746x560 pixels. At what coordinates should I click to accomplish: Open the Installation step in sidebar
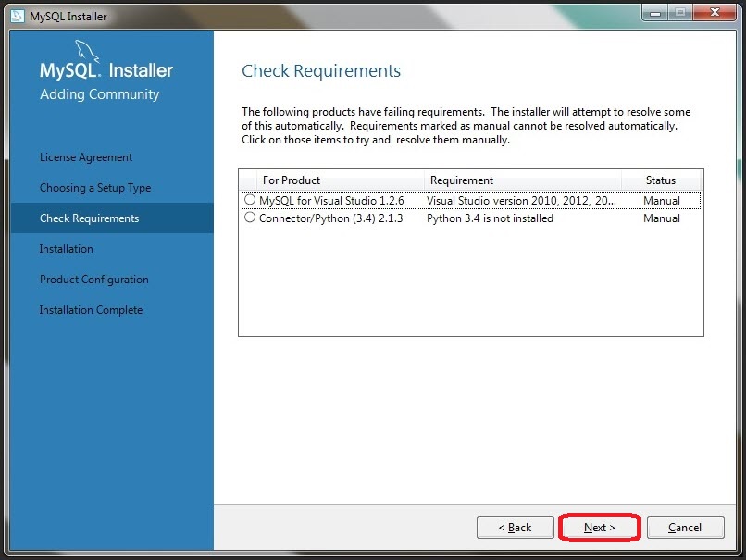[x=66, y=249]
